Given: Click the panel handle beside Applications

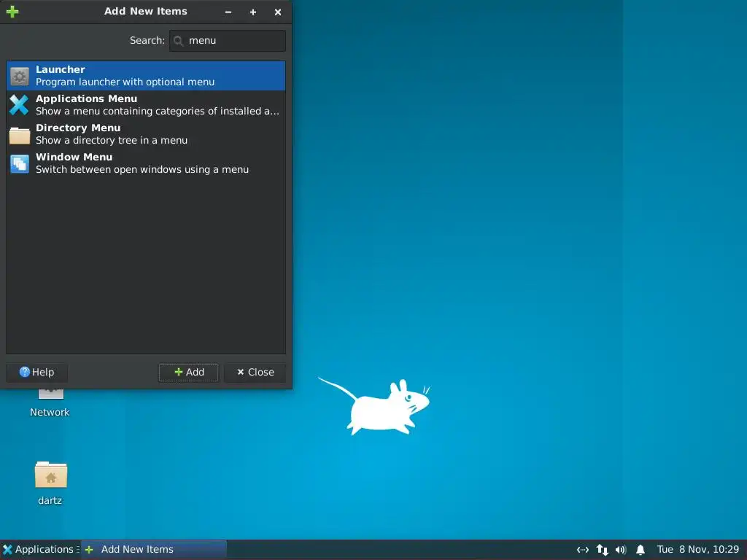Looking at the screenshot, I should click(x=77, y=550).
